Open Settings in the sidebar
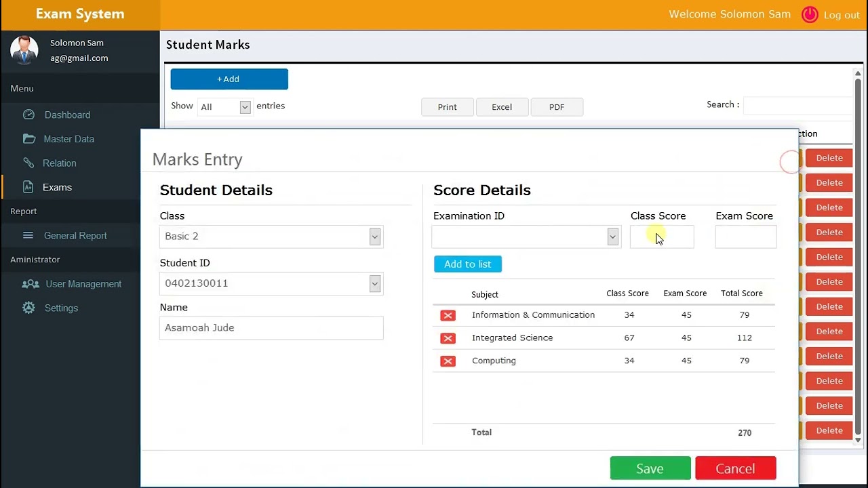 61,308
